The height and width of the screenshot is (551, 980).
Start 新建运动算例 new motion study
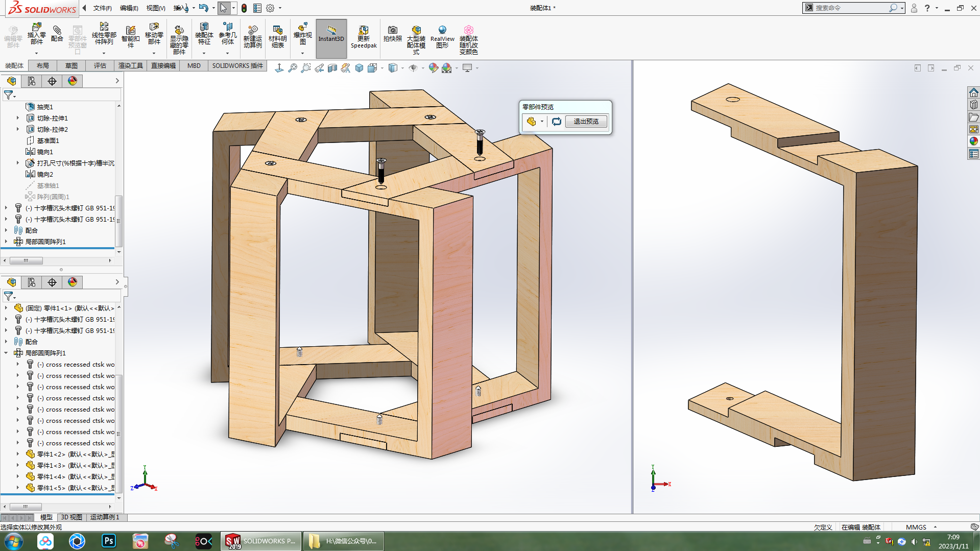click(x=252, y=37)
